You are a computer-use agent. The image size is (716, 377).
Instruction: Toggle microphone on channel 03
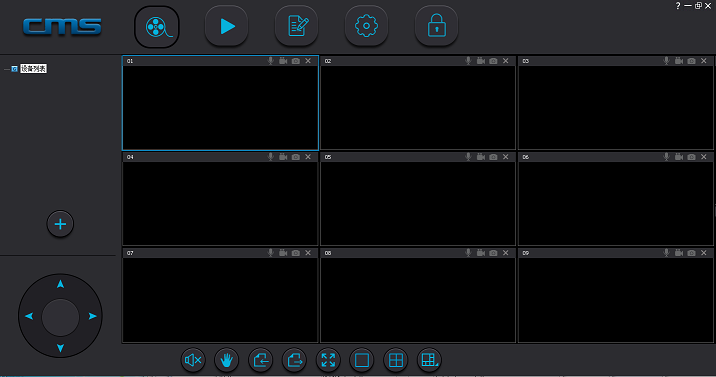point(667,61)
